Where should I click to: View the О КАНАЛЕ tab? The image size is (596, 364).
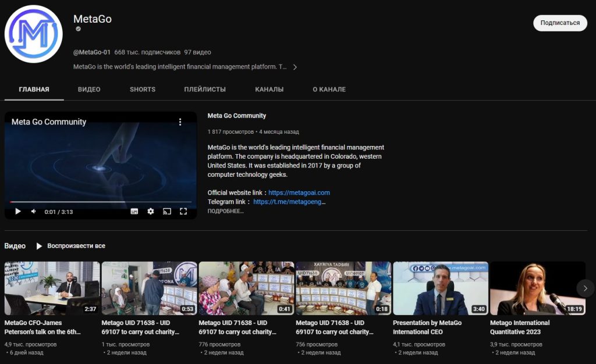[329, 90]
